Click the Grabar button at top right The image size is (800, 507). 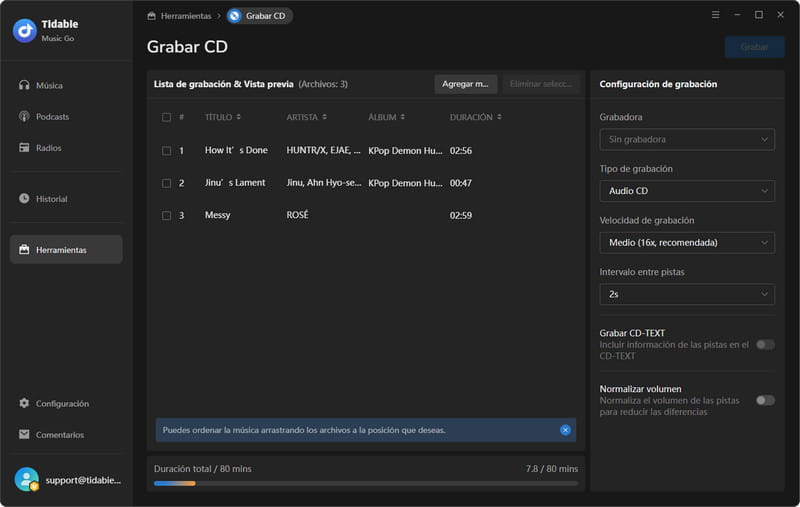point(754,47)
